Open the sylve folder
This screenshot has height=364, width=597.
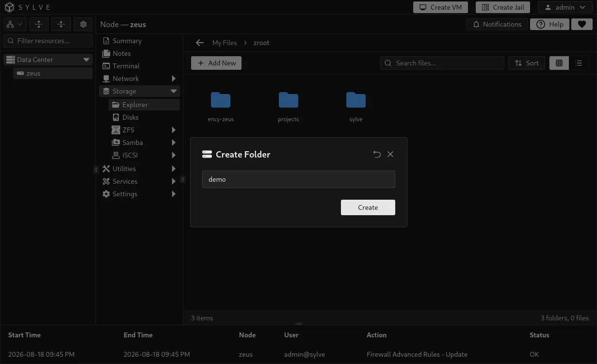coord(356,107)
